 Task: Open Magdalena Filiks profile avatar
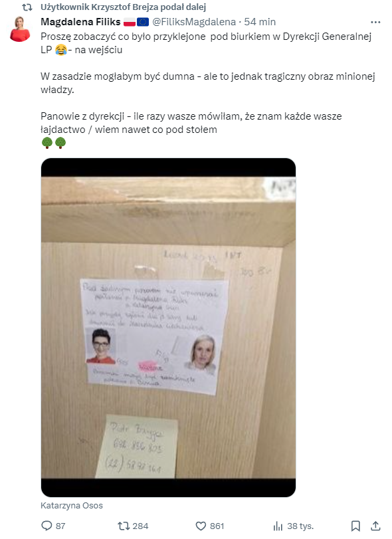(20, 29)
